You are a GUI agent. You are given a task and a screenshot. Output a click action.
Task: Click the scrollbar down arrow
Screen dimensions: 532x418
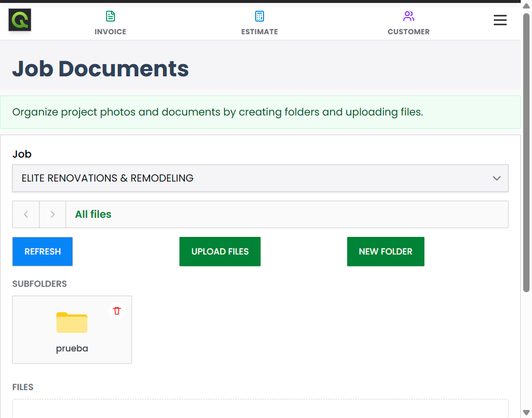pos(526,413)
